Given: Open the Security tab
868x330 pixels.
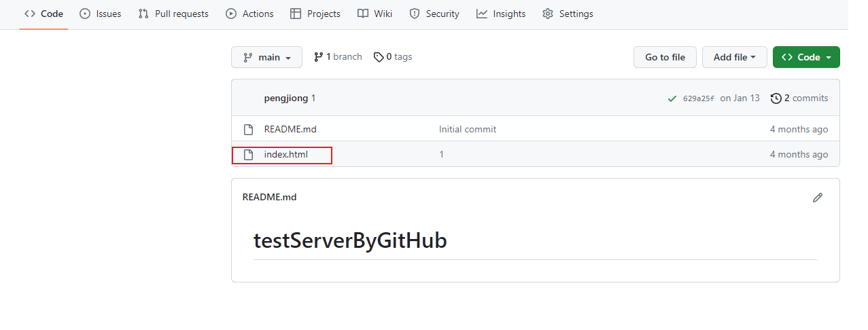Looking at the screenshot, I should pyautogui.click(x=434, y=14).
